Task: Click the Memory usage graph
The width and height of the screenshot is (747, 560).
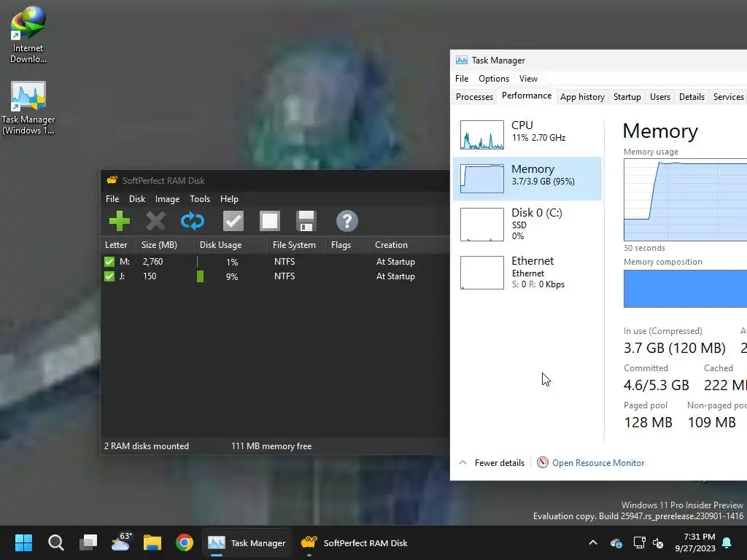Action: (x=685, y=200)
